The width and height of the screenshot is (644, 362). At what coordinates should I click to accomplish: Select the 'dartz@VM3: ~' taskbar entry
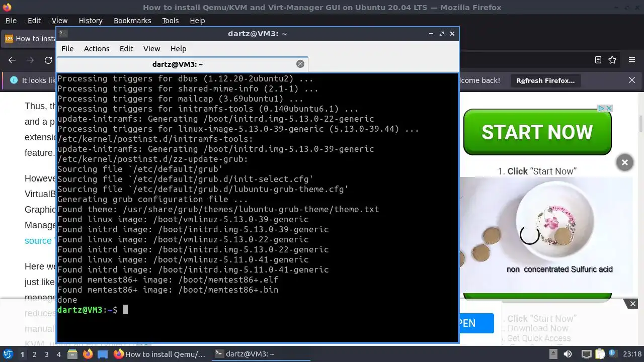[x=261, y=354]
